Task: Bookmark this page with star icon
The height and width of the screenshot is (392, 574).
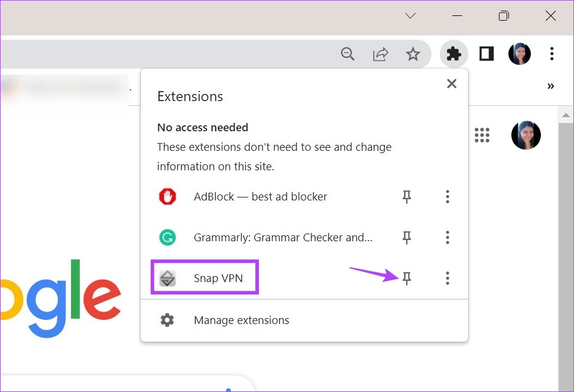Action: [413, 54]
